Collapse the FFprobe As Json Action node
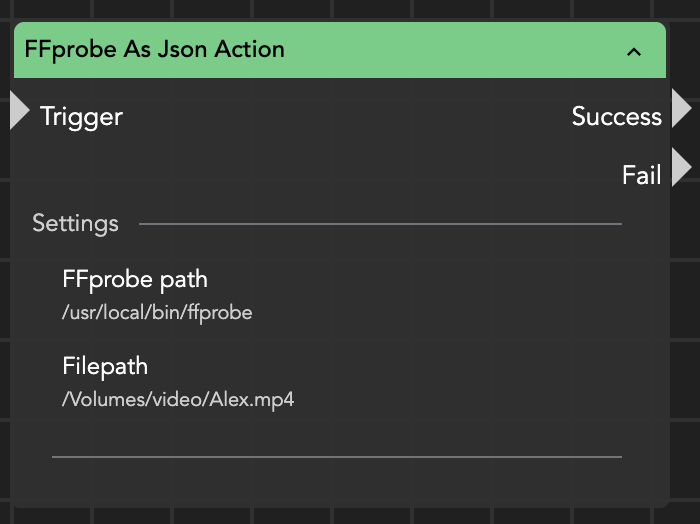700x524 pixels. coord(634,51)
